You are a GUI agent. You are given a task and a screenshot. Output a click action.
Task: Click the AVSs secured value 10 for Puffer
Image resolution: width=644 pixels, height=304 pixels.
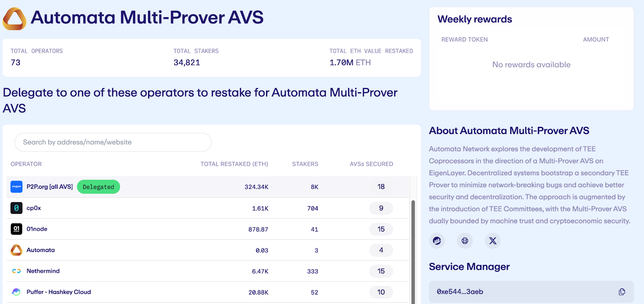tap(381, 292)
